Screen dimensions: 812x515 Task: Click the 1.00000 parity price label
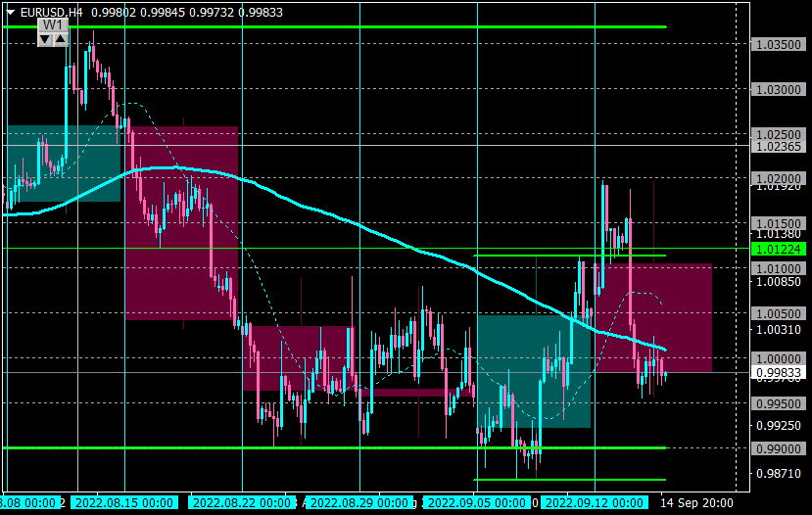click(779, 358)
